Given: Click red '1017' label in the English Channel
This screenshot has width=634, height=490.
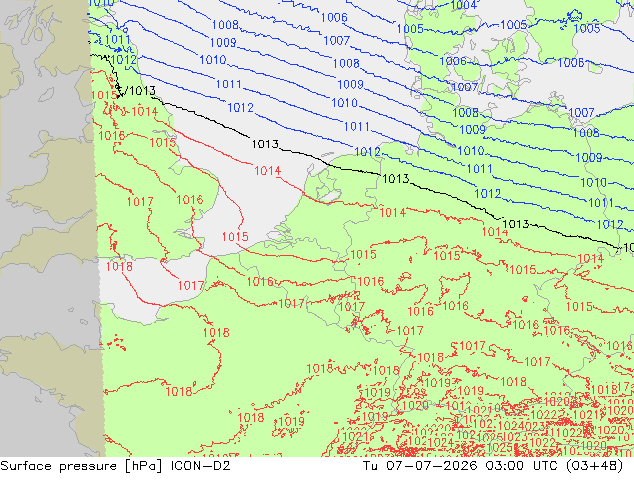Looking at the screenshot, I should click(x=191, y=285).
